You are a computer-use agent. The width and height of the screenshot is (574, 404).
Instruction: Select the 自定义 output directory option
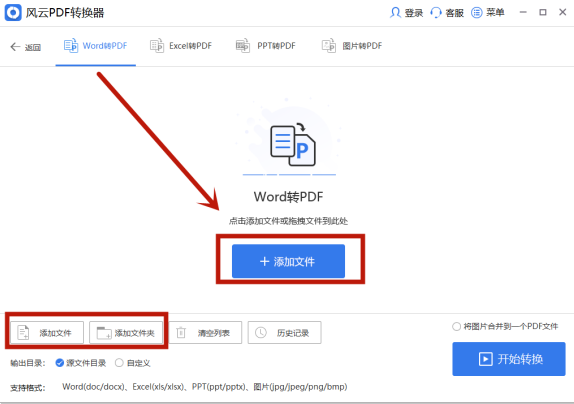pos(133,363)
